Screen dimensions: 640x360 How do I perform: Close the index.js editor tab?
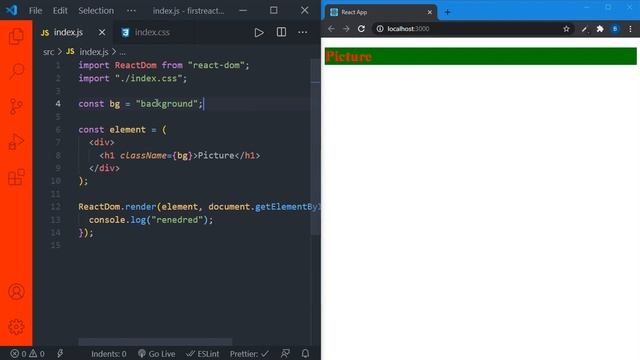point(102,32)
